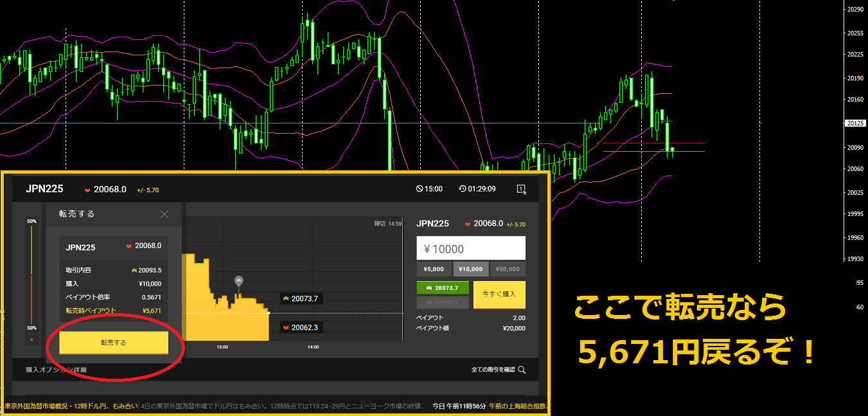Open the 購入オプション詳細 section
Viewport: 868px width, 416px height.
tap(56, 370)
